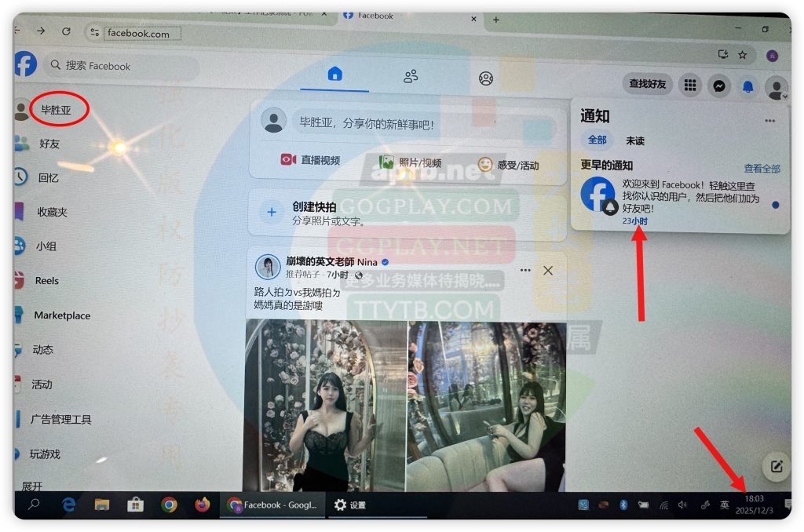This screenshot has width=804, height=532.
Task: Open the Messenger icon
Action: tap(718, 86)
